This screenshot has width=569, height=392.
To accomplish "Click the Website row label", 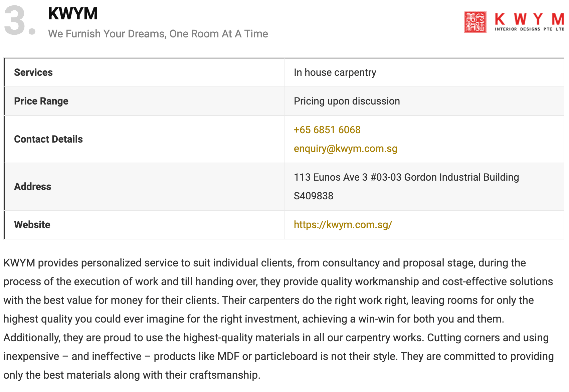I will tap(32, 225).
